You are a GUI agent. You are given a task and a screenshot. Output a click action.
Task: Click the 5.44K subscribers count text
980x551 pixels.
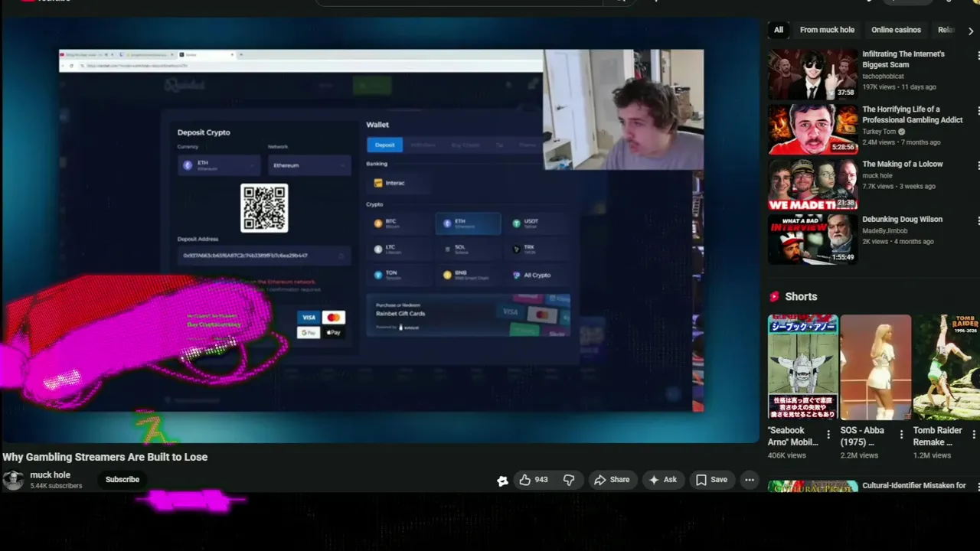click(x=56, y=486)
